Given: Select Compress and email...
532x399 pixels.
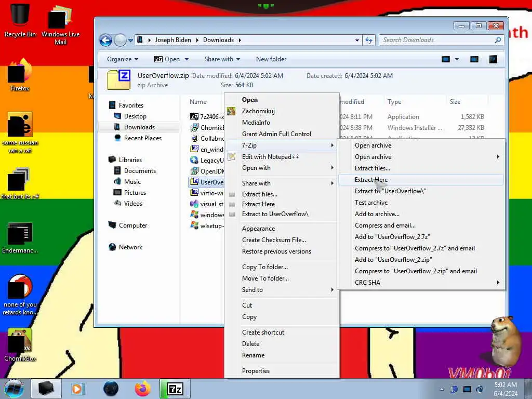Looking at the screenshot, I should click(x=421, y=225).
